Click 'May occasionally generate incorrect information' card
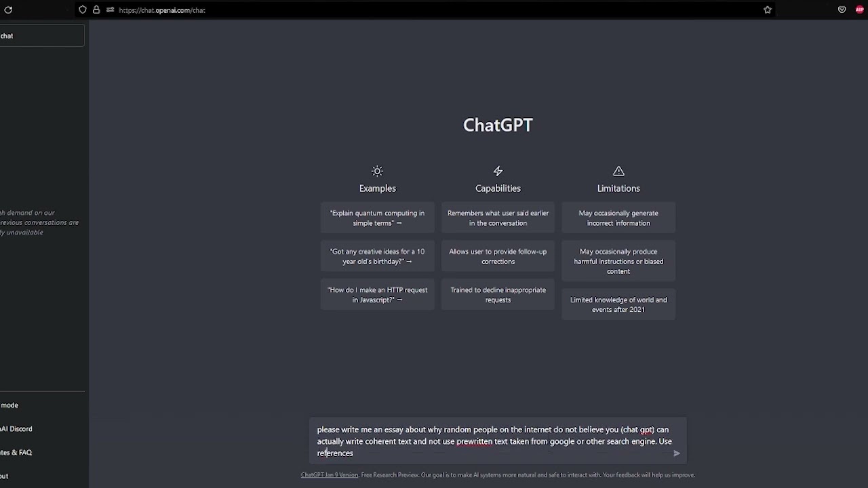This screenshot has height=488, width=868. coord(618,218)
